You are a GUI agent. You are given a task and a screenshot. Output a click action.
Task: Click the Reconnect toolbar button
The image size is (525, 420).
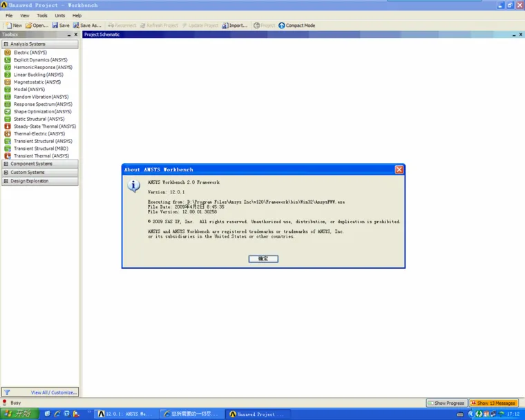[x=122, y=26]
